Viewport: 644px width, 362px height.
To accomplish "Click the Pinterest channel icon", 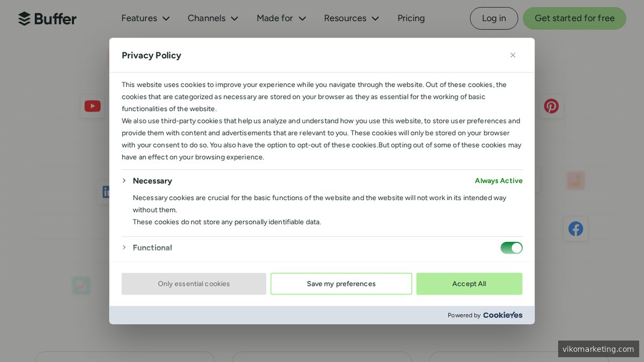I will pyautogui.click(x=551, y=106).
